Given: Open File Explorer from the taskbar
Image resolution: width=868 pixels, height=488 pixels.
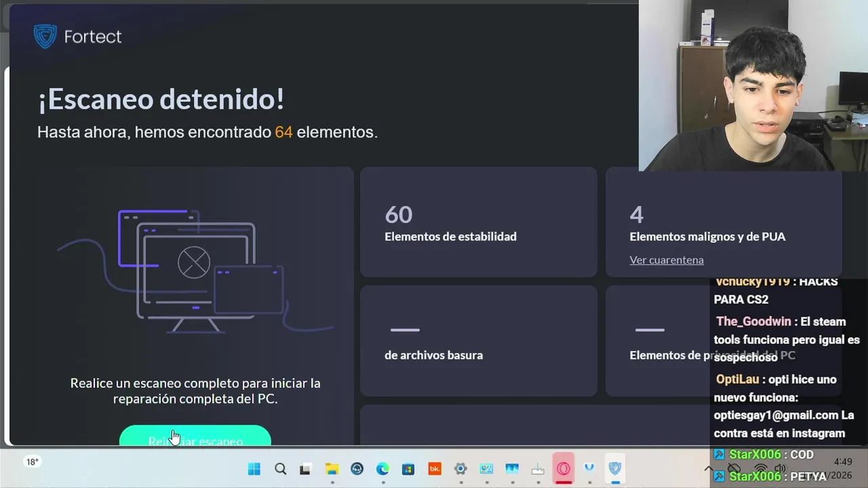Looking at the screenshot, I should point(332,468).
